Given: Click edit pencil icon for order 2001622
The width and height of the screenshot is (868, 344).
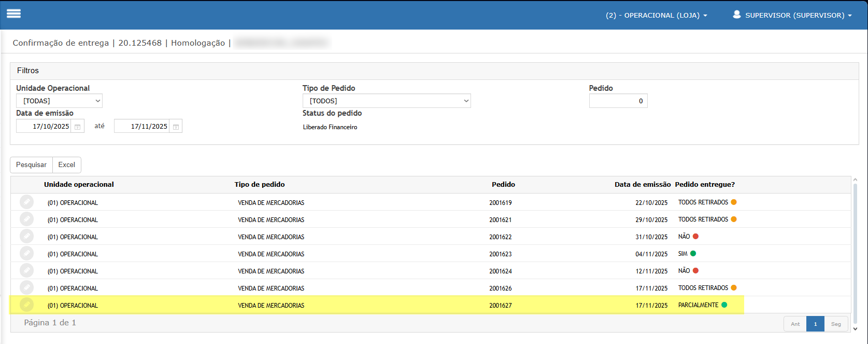Looking at the screenshot, I should click(x=26, y=237).
